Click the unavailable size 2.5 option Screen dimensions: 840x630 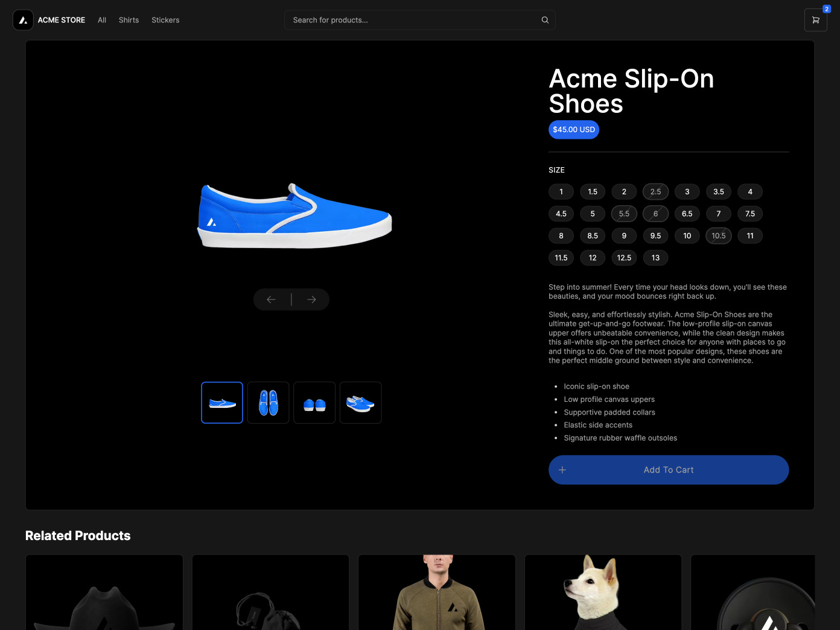point(656,192)
